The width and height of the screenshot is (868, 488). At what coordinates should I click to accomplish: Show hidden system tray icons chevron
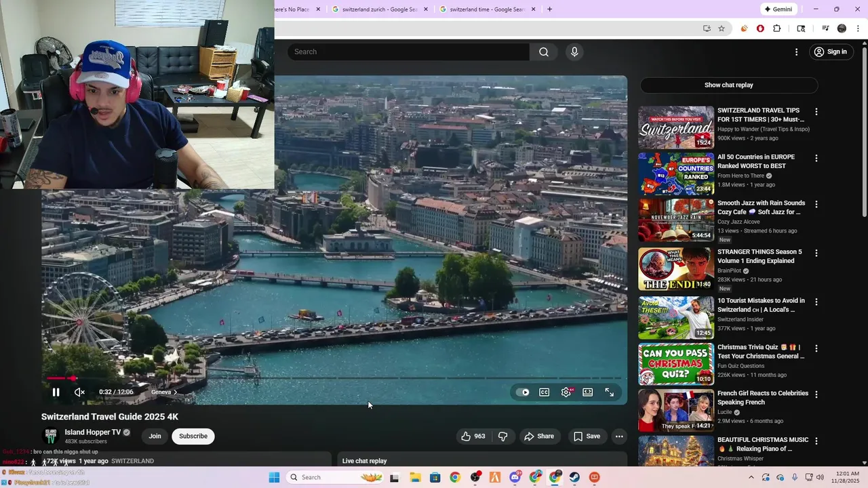[751, 477]
